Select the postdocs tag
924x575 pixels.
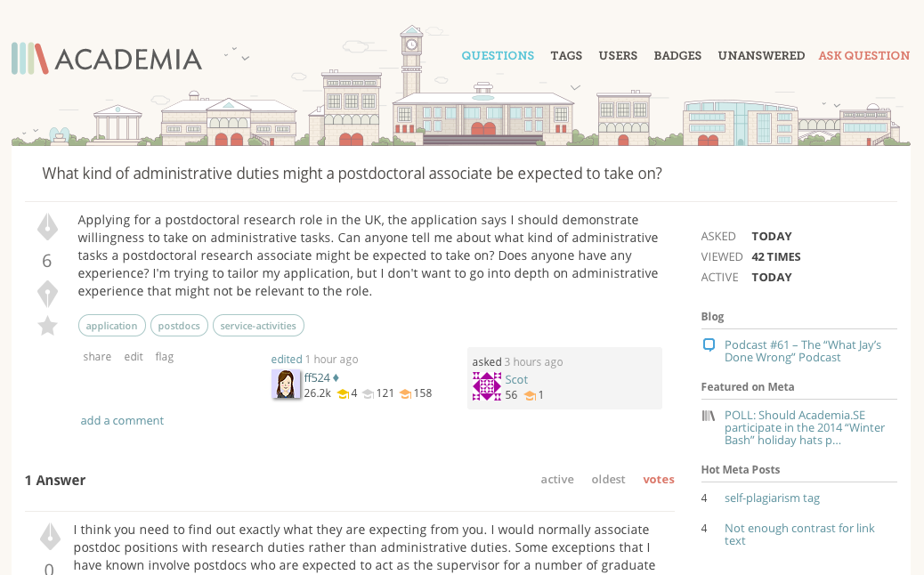point(179,326)
